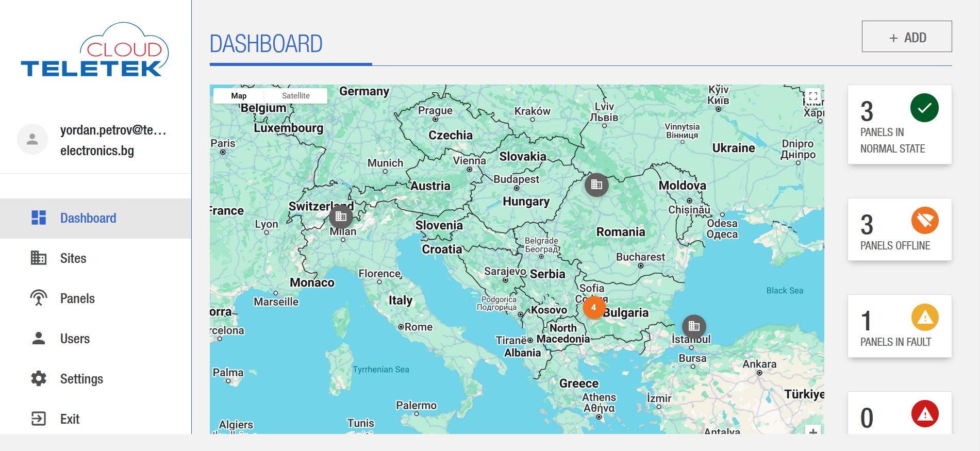Click the Rome label on map

418,327
